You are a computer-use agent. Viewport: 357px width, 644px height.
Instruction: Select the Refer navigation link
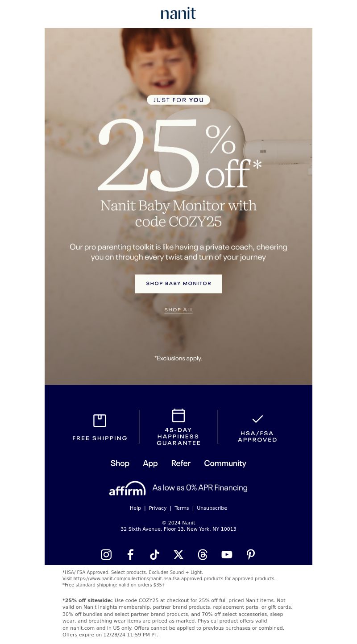pos(181,463)
